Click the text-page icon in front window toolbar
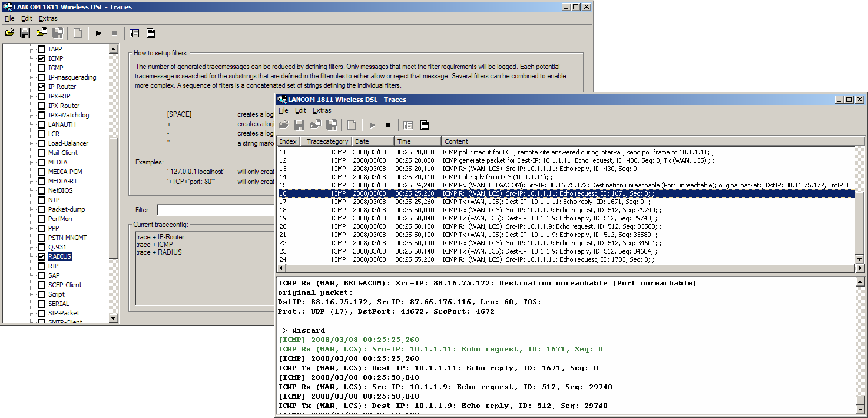Image resolution: width=868 pixels, height=418 pixels. 424,125
